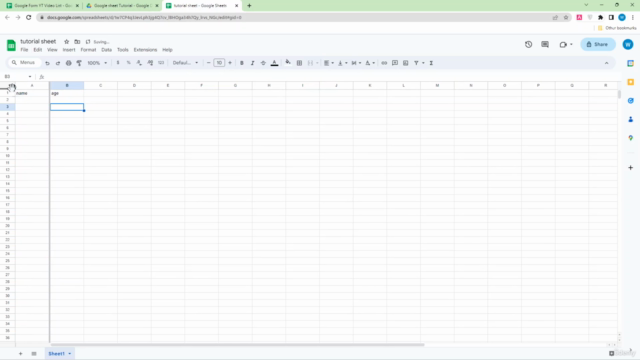Toggle italic formatting

[252, 63]
